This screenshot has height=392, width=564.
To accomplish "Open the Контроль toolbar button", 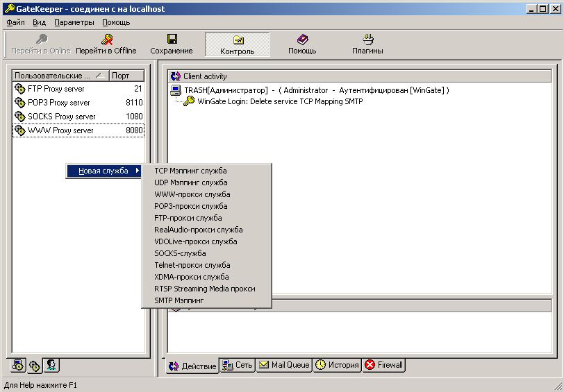I will 238,44.
